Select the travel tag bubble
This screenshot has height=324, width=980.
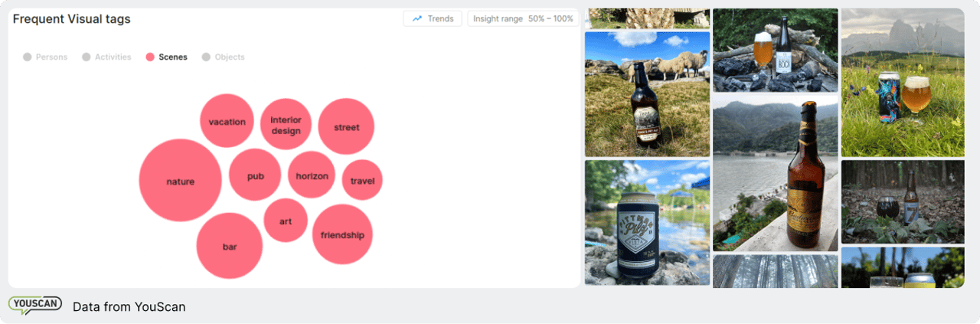(362, 181)
